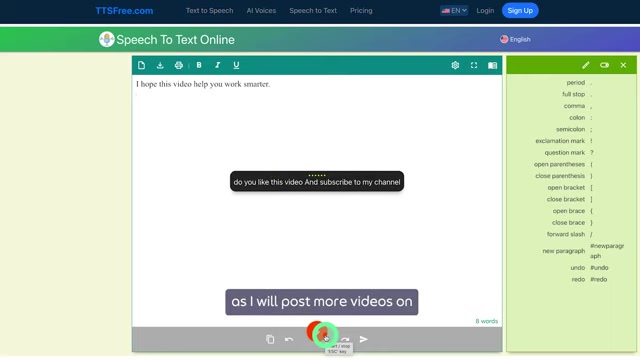
Task: Open the voice commands book icon
Action: [493, 65]
